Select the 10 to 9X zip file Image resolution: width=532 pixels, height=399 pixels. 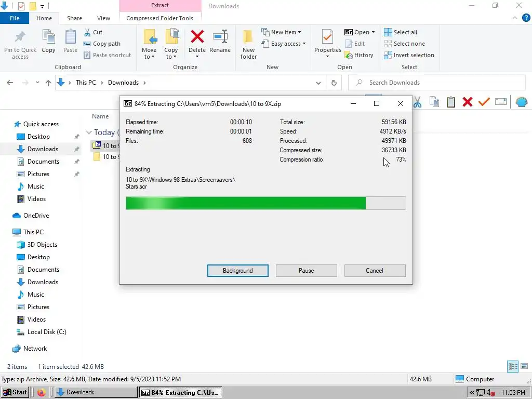[105, 146]
